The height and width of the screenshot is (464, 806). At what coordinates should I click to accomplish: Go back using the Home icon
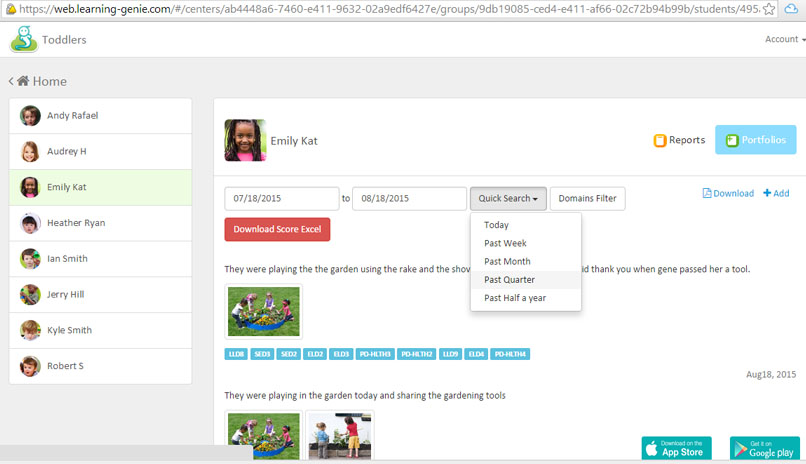click(x=23, y=81)
